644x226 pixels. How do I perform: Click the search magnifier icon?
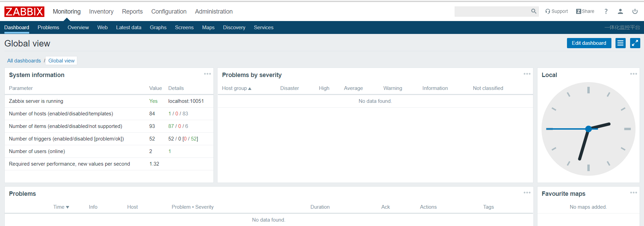click(533, 11)
